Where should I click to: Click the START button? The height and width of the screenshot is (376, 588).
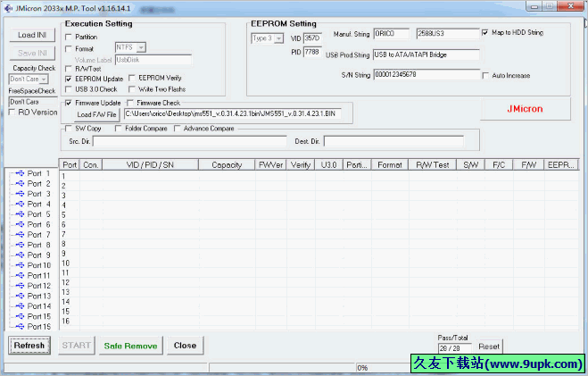(x=77, y=346)
